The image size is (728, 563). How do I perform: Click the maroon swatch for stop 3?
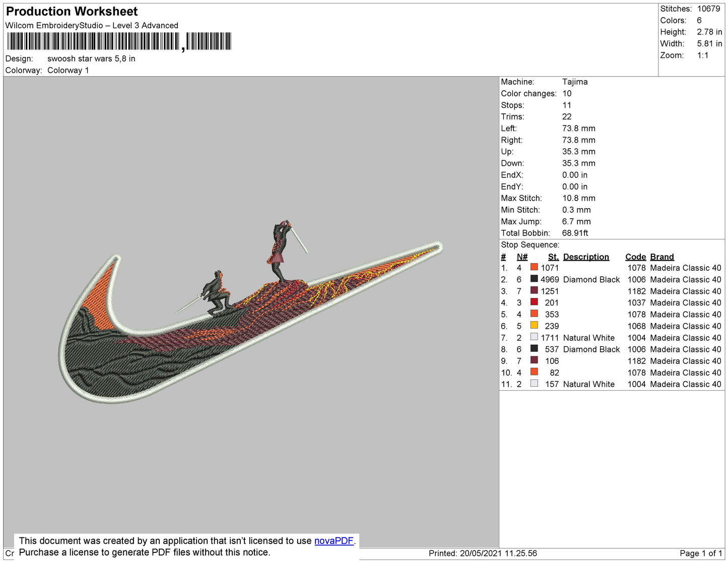pos(534,290)
